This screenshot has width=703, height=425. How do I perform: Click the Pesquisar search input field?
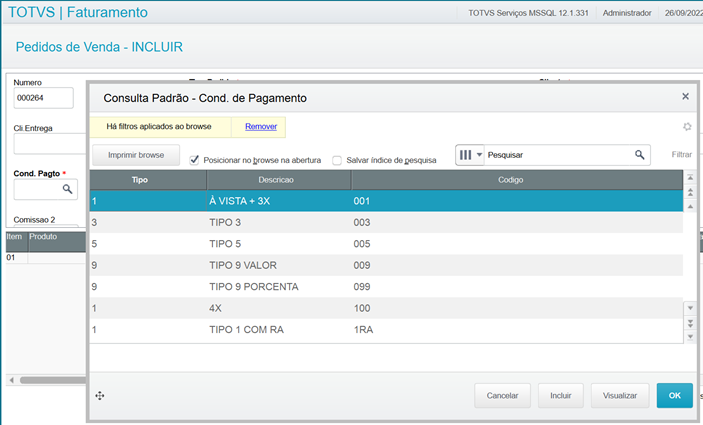click(x=558, y=155)
